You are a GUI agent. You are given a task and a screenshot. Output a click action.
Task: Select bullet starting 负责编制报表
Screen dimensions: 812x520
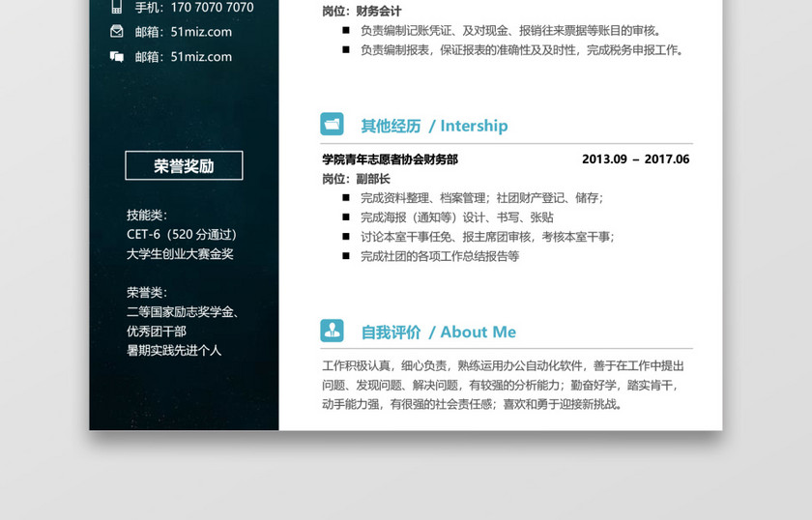(x=523, y=50)
